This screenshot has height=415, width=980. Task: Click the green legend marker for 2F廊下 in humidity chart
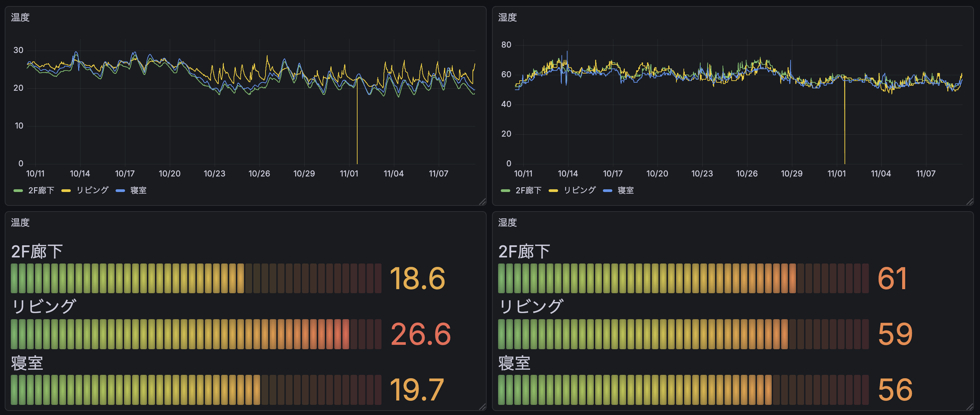point(505,190)
